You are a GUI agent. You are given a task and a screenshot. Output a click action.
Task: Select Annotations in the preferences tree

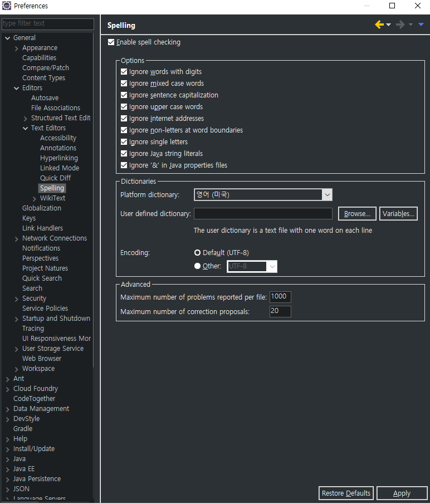58,148
